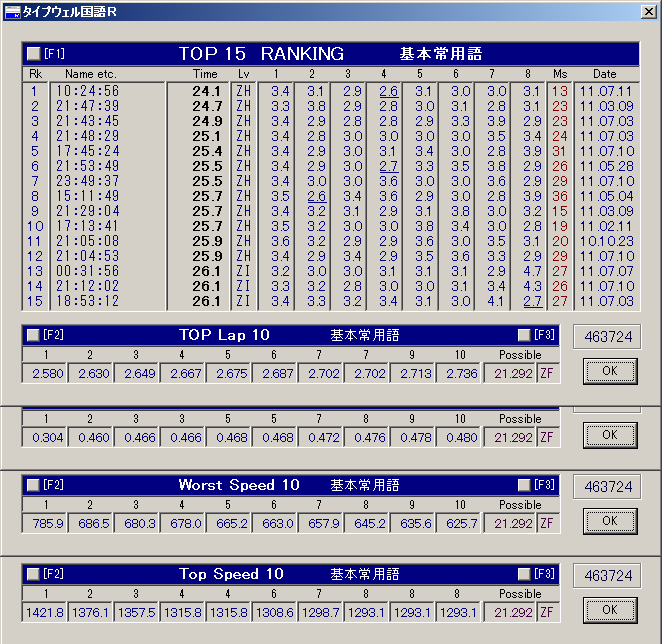This screenshot has height=644, width=662.
Task: Select rank 12 entry named 21:04:53
Action: pyautogui.click(x=88, y=256)
